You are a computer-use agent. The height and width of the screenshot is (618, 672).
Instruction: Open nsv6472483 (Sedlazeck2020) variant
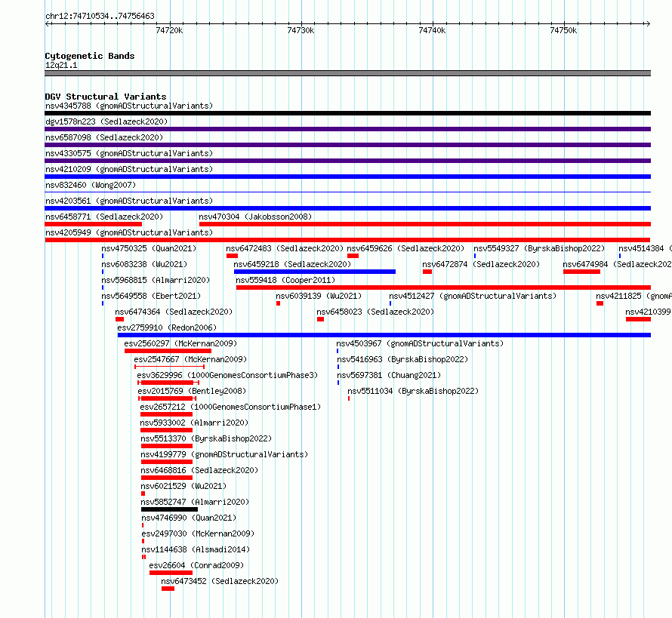point(285,248)
